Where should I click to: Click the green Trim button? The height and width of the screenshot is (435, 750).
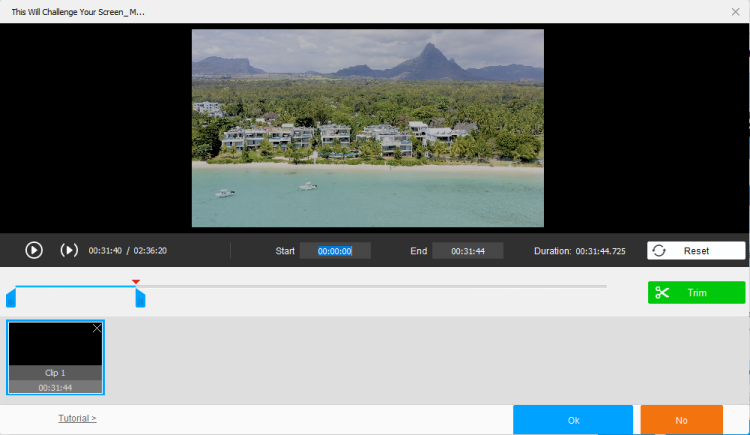pos(696,293)
